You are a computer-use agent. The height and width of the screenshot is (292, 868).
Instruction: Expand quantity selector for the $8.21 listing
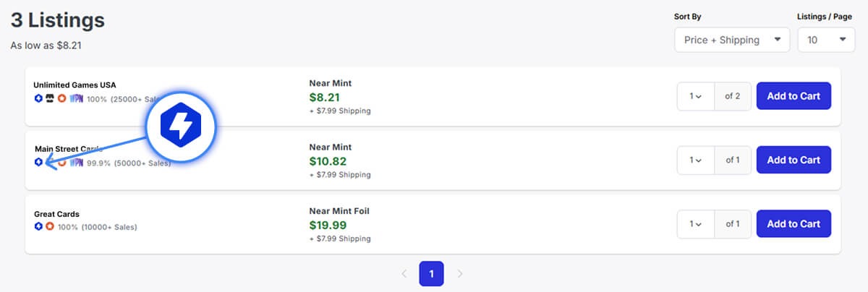coord(696,96)
